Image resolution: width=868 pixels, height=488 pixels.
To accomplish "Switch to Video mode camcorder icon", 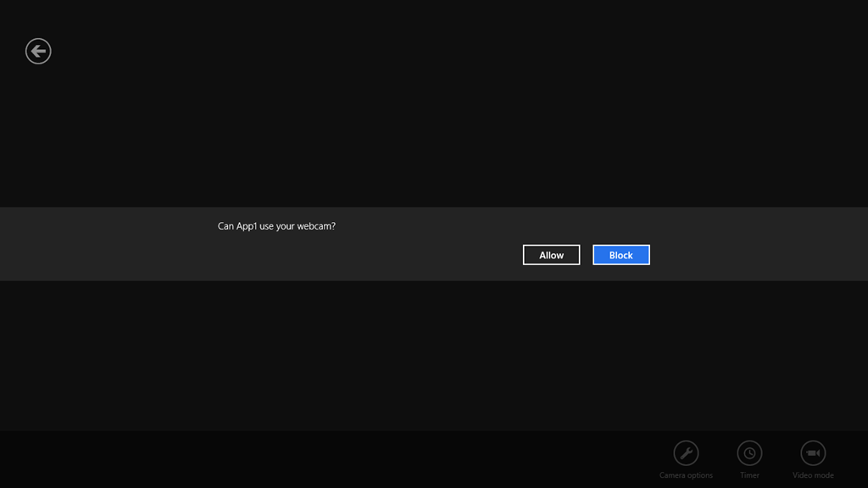I will [813, 453].
